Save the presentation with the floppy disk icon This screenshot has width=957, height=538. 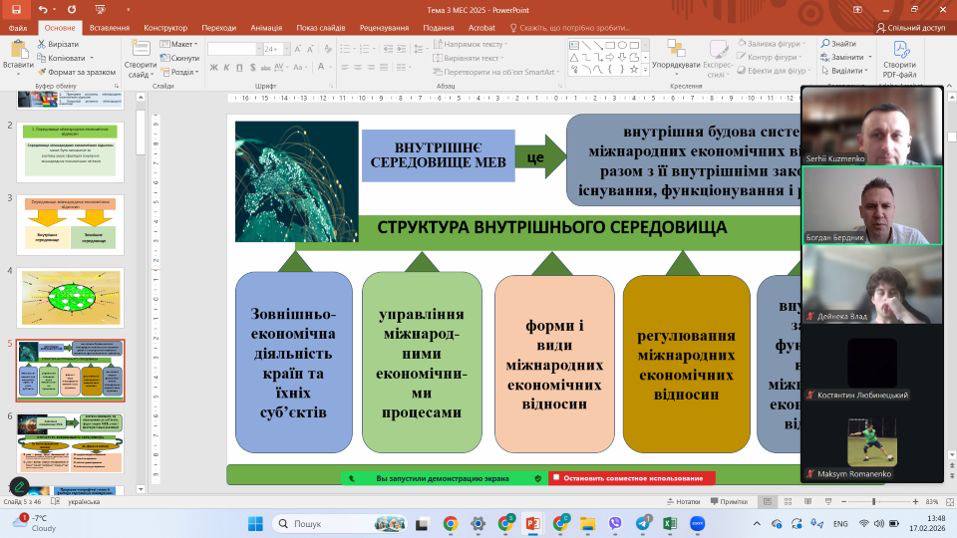pos(16,9)
